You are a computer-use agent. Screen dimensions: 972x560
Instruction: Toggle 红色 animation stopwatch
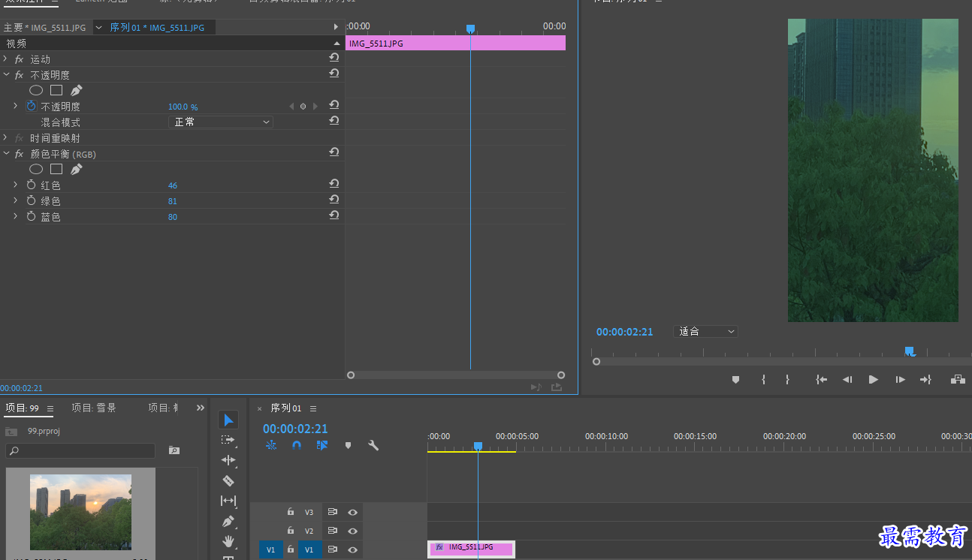(x=31, y=185)
